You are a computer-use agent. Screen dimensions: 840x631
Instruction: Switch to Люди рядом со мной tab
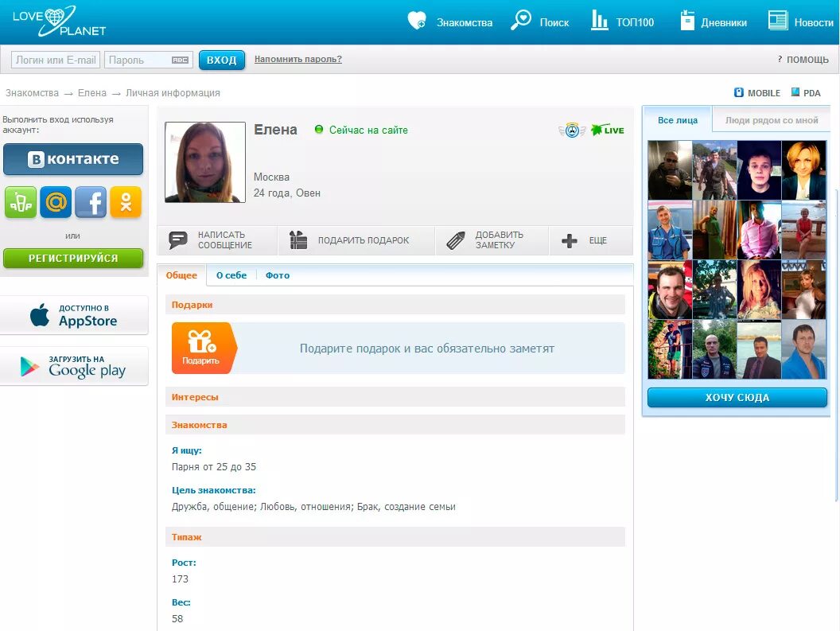click(x=772, y=120)
